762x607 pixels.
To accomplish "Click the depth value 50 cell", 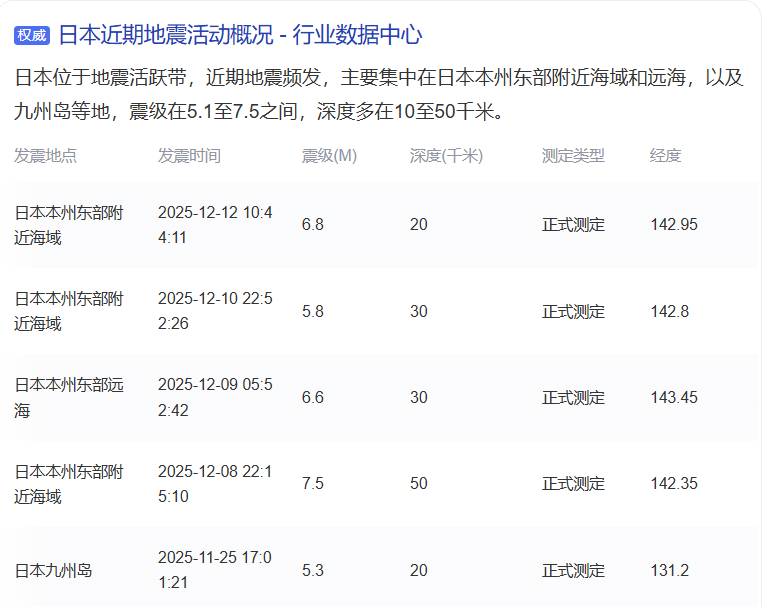I will (x=419, y=483).
